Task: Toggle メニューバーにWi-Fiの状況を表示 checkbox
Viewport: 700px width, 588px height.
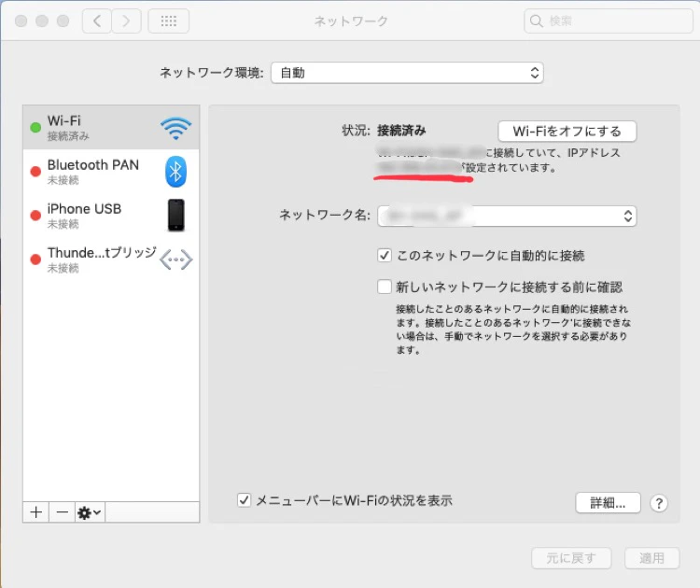Action: pos(245,500)
